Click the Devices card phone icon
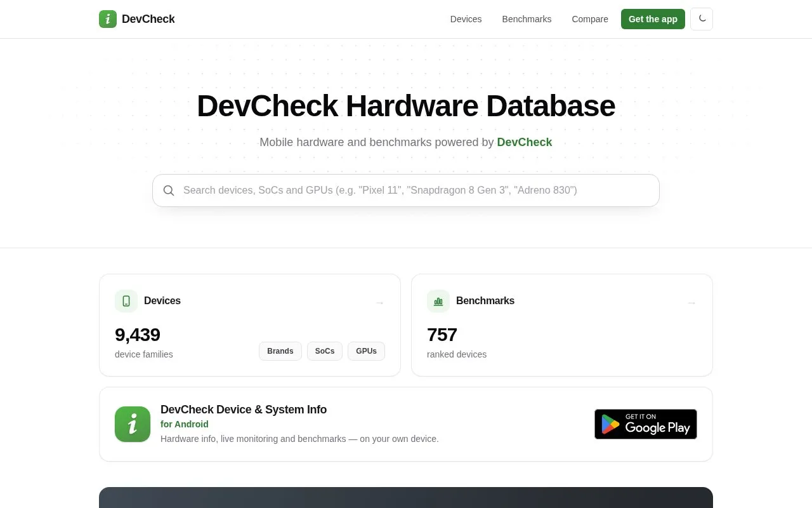 (x=126, y=301)
